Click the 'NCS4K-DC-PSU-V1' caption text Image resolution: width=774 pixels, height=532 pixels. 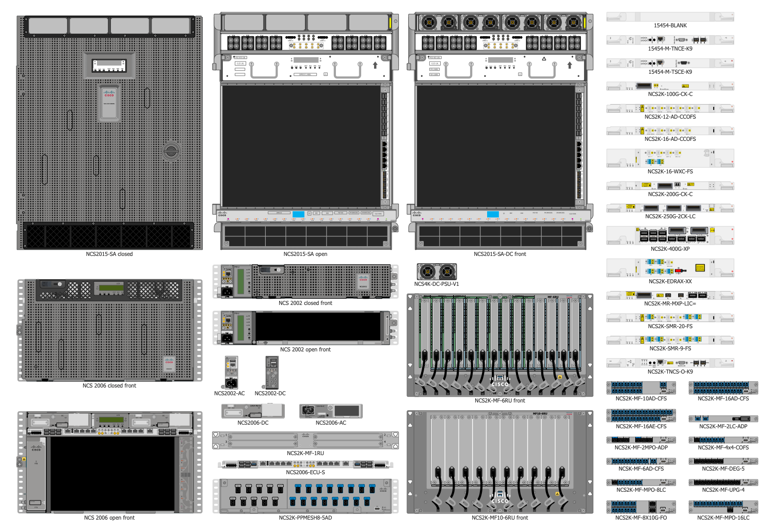[x=437, y=284]
